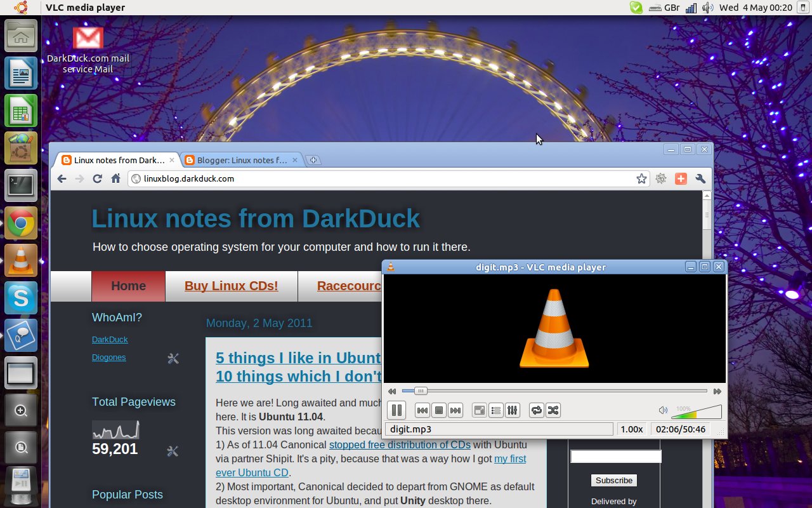The width and height of the screenshot is (812, 508).
Task: Pause playback in VLC
Action: coord(396,410)
